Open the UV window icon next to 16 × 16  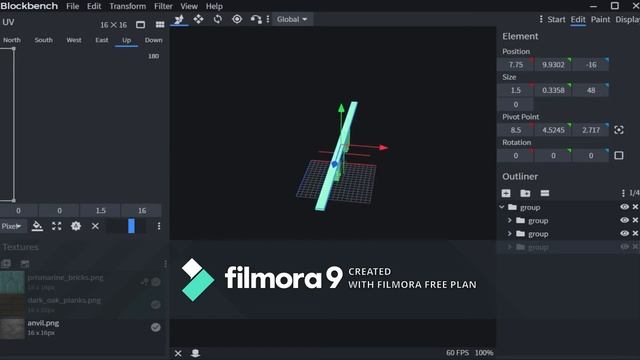coord(140,25)
